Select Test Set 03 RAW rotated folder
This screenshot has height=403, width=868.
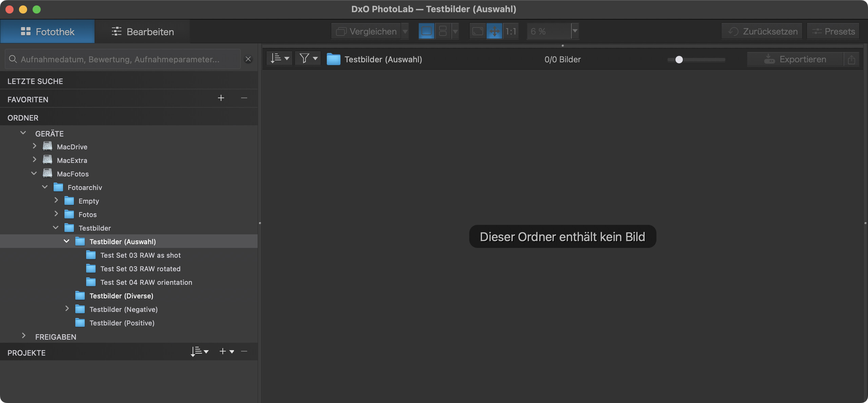(140, 269)
